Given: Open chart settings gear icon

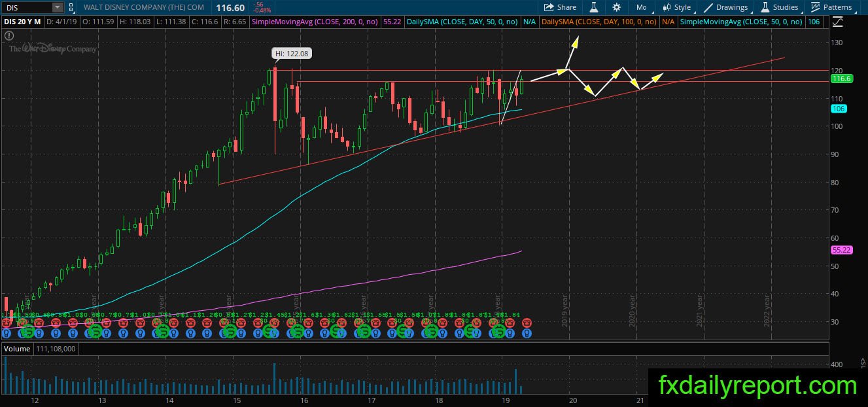Looking at the screenshot, I should click(616, 7).
